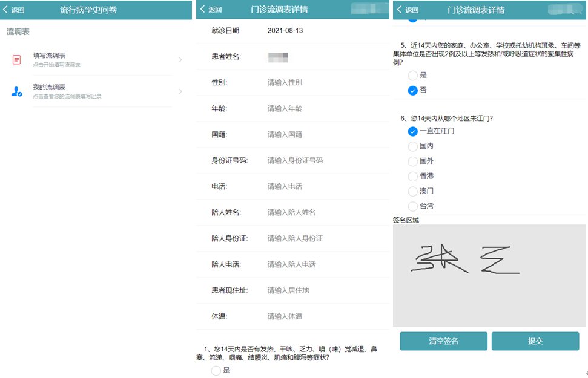Open the chevron beside 我的流调表
Image resolution: width=588 pixels, height=378 pixels.
[180, 91]
